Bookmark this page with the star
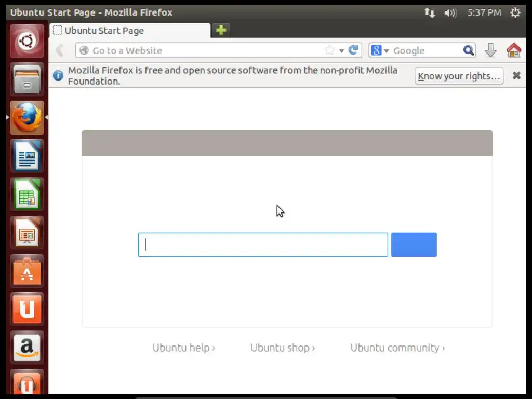The height and width of the screenshot is (399, 532). [329, 50]
